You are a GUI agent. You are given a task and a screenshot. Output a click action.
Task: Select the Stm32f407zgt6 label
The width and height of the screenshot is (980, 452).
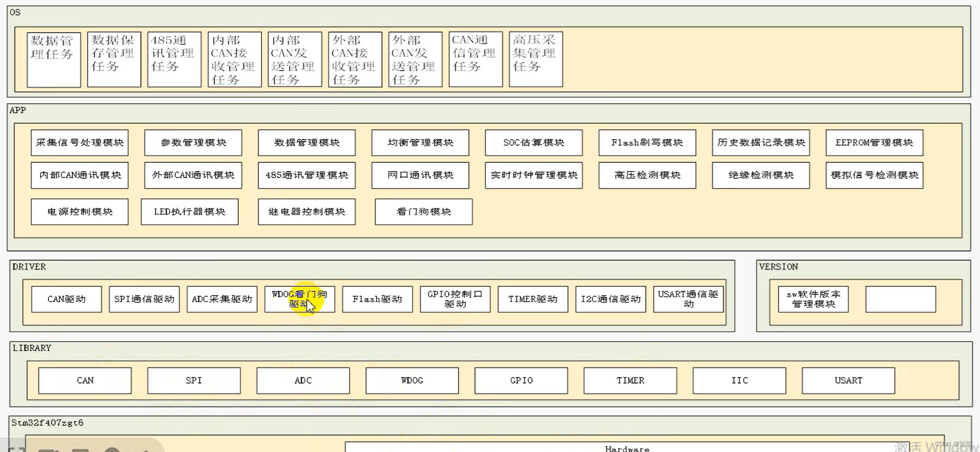48,423
